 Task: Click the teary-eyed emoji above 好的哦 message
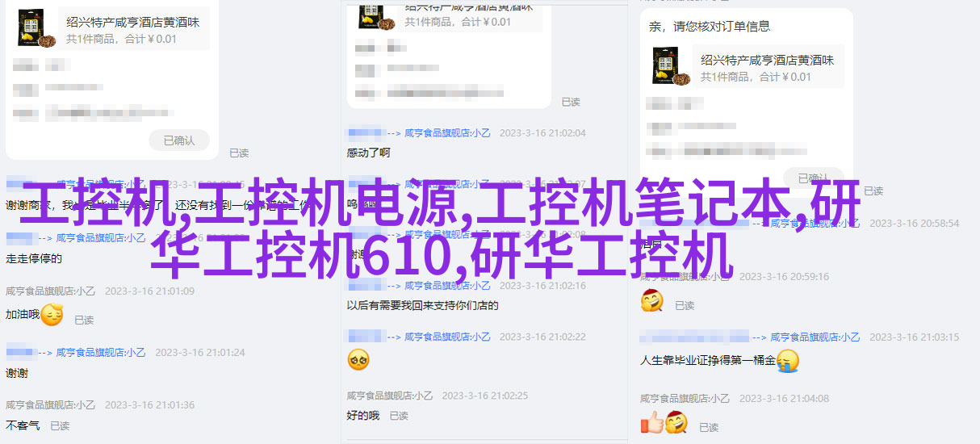358,360
